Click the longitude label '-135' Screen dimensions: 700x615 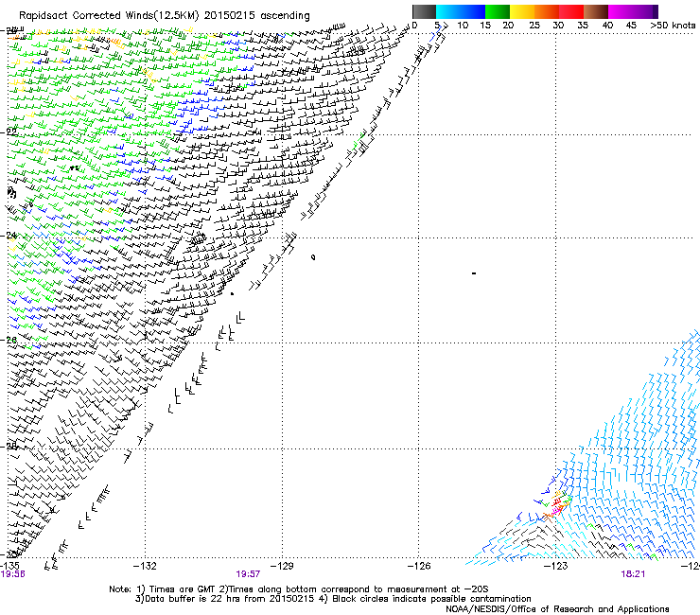9,567
